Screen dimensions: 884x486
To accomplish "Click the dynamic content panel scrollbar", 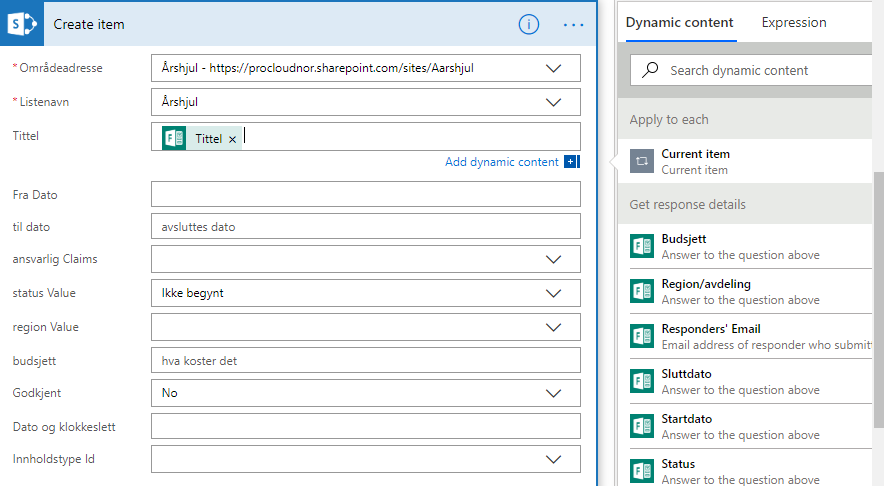I will [x=878, y=300].
